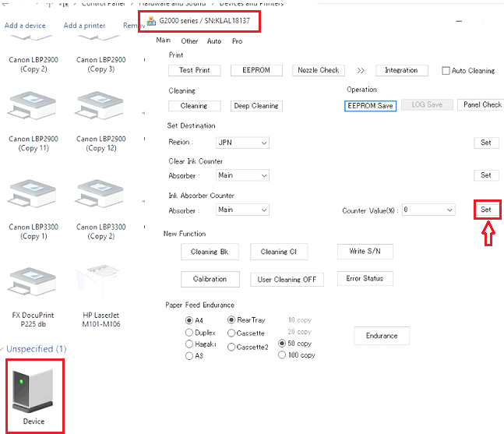Collapse the Unspecified (1) group header

tap(36, 349)
